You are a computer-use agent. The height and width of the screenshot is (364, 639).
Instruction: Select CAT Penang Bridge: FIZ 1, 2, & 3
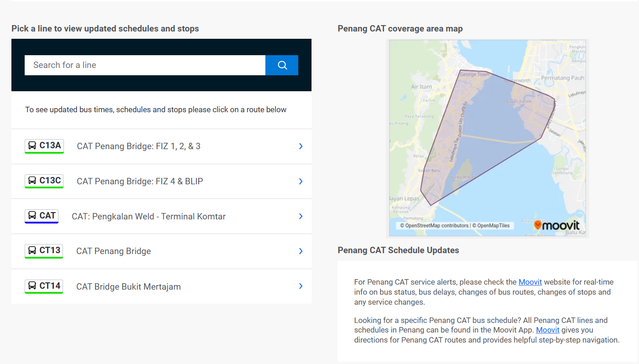coord(138,146)
